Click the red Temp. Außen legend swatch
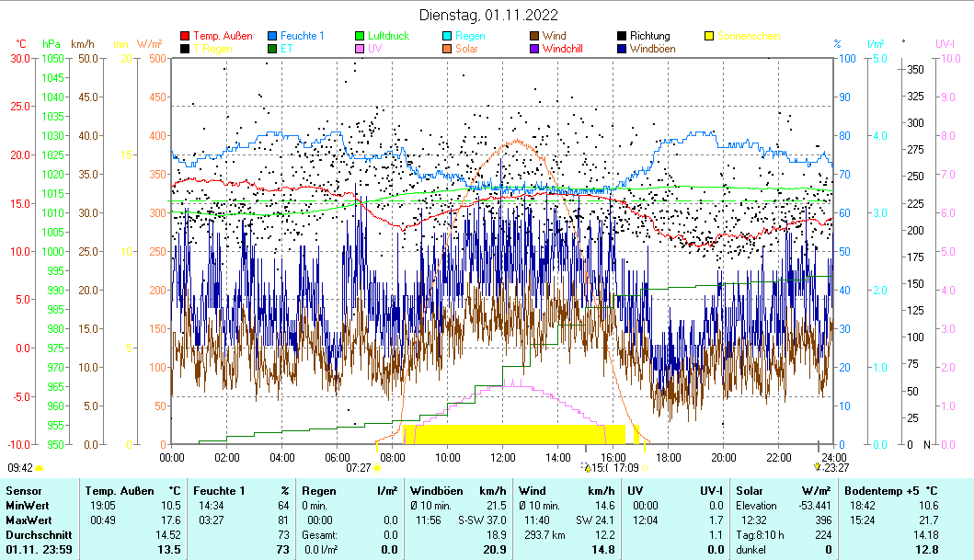Viewport: 974px width, 560px height. point(185,37)
